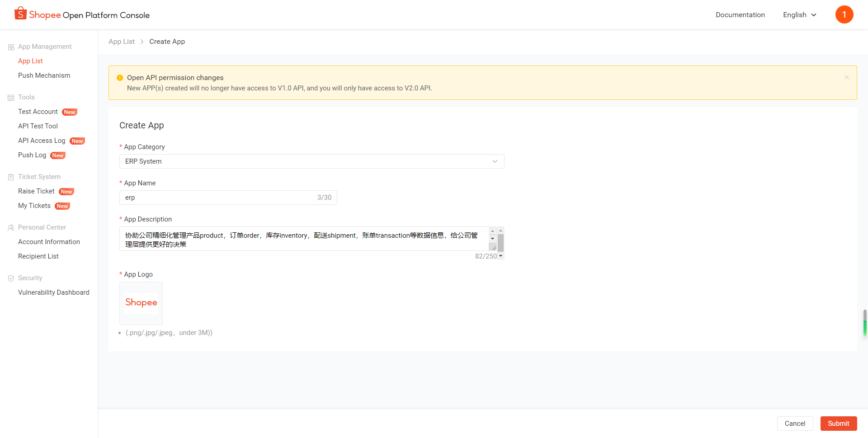This screenshot has height=438, width=868.
Task: Open My Tickets page
Action: (x=34, y=206)
